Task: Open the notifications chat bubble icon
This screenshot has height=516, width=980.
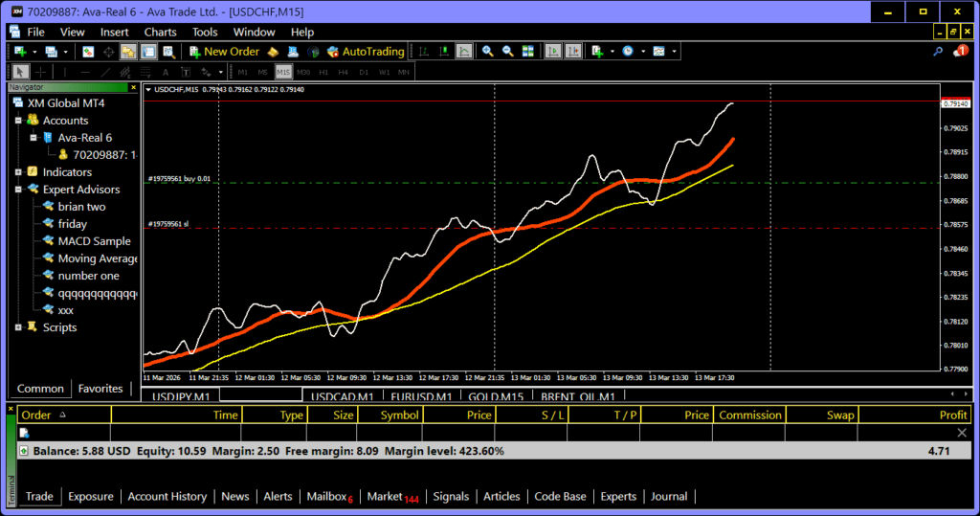Action: tap(960, 52)
